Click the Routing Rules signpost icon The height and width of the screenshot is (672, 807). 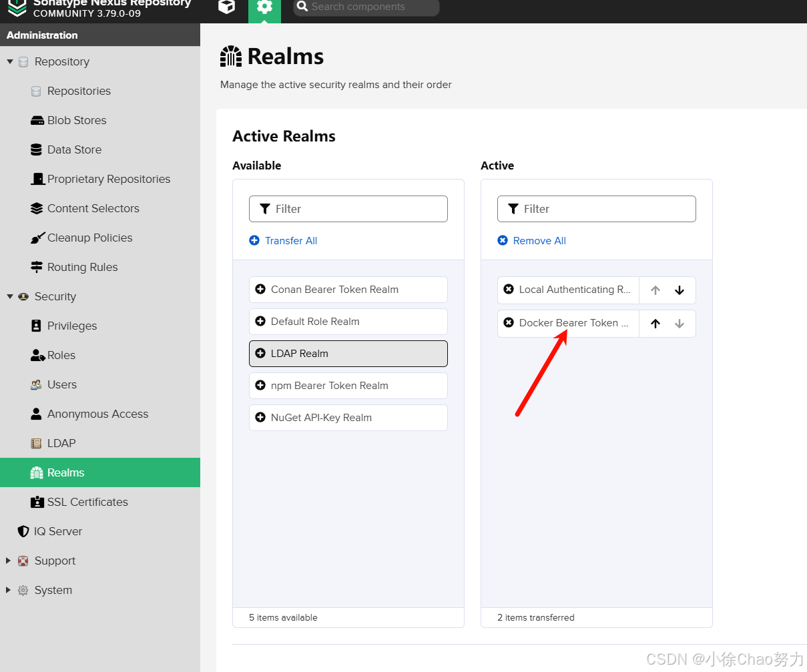37,267
